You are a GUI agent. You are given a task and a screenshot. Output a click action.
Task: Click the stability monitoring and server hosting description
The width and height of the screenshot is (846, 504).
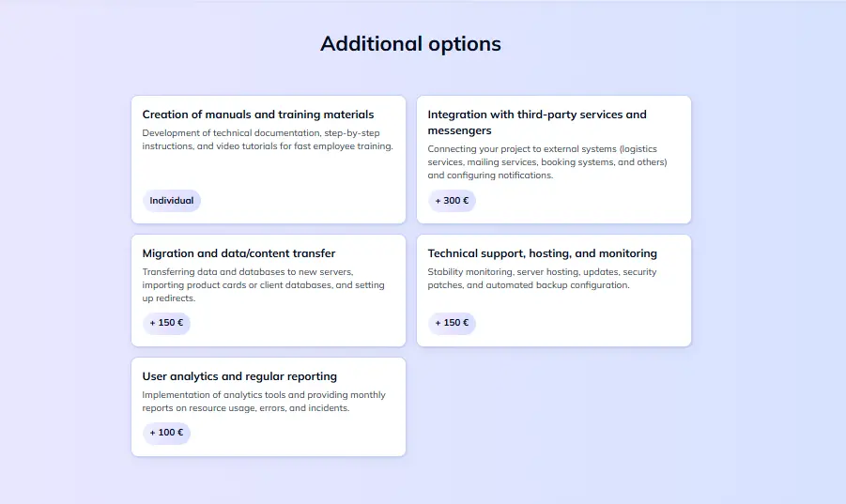[x=542, y=279]
